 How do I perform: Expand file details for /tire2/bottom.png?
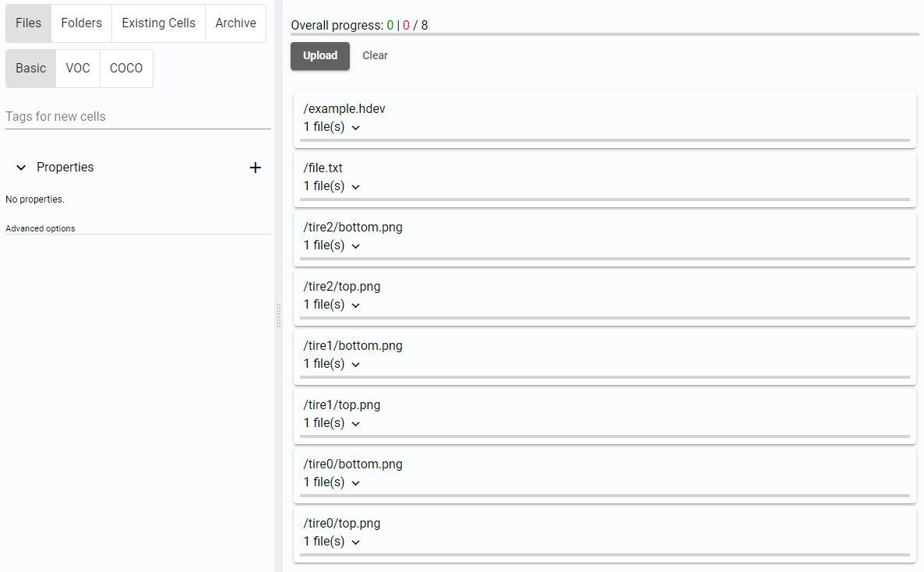[x=355, y=245]
